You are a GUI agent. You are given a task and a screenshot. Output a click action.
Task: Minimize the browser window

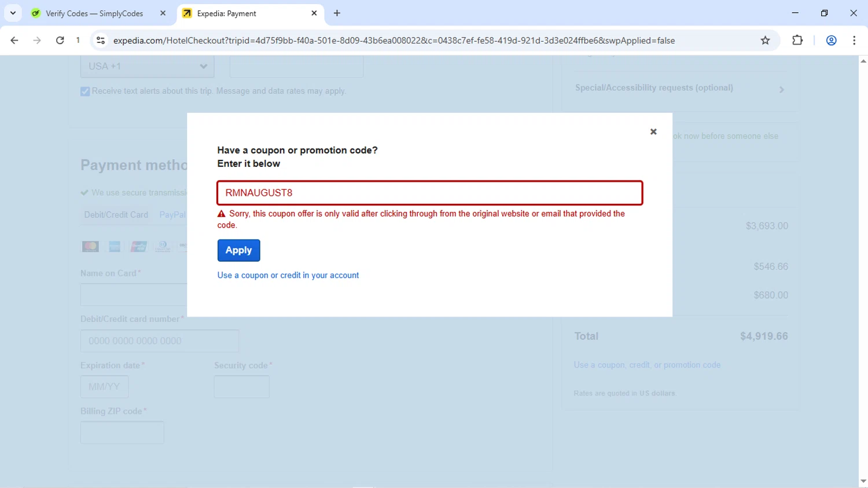pos(795,13)
